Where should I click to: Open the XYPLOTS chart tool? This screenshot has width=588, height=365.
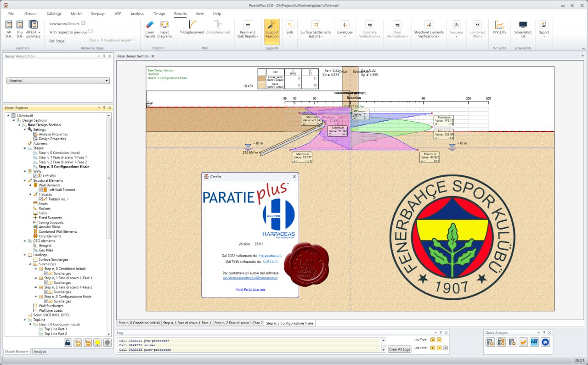(499, 28)
